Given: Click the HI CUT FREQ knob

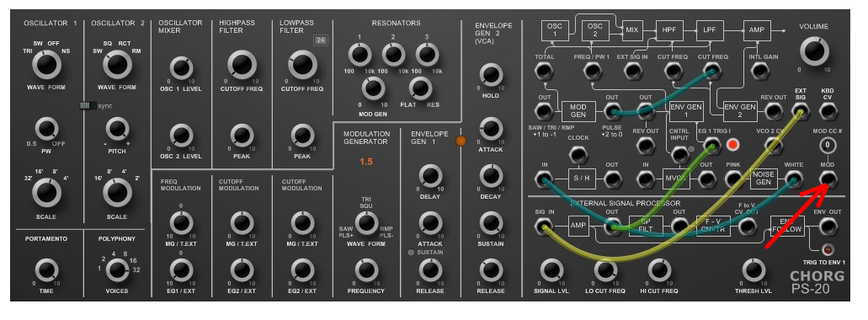Looking at the screenshot, I should pos(659,270).
